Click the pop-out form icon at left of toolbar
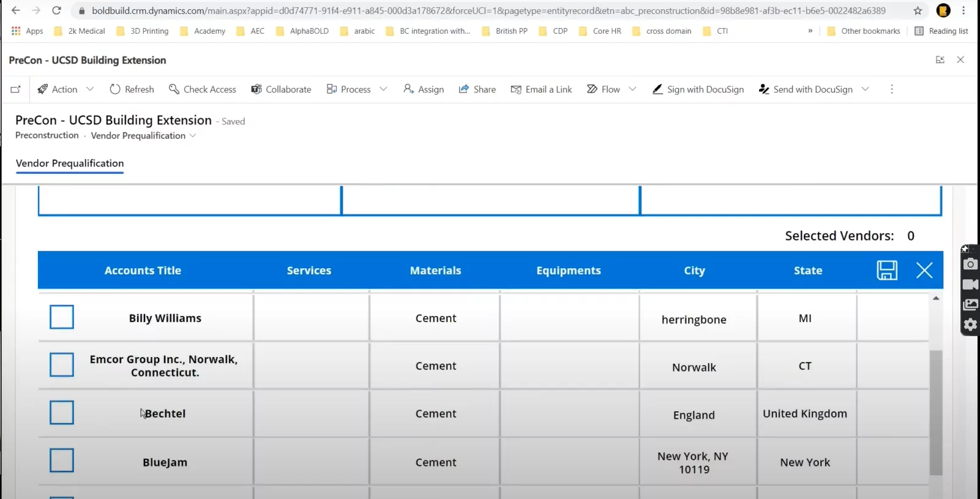980x499 pixels. pos(16,89)
